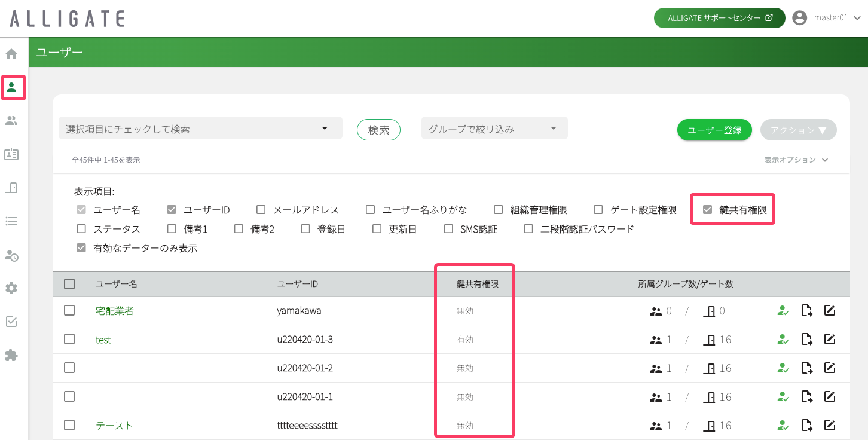Click export file icon for u220420-01-2 row
The height and width of the screenshot is (440, 868).
807,368
